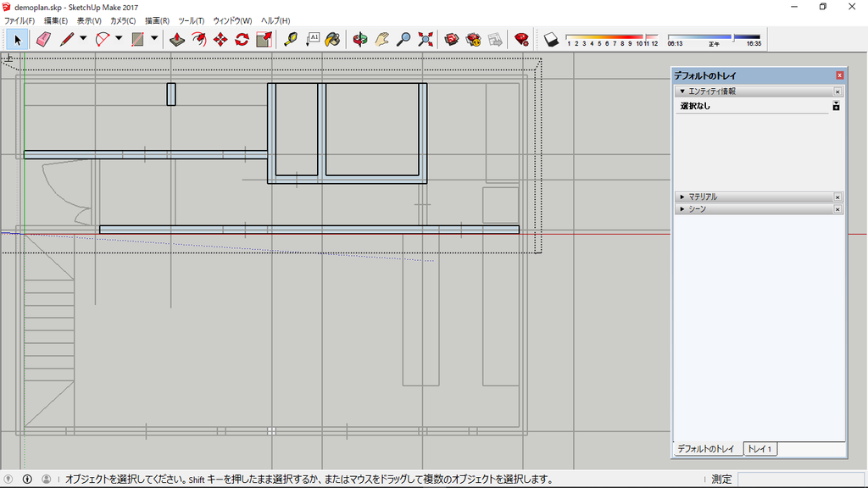Open the ファイル(F) menu
868x488 pixels.
click(x=19, y=20)
